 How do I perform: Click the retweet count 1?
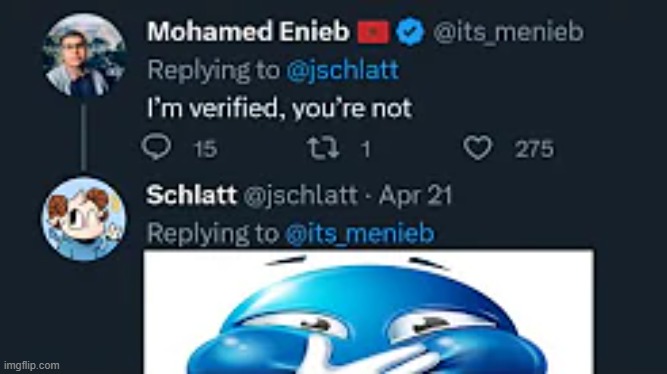coord(365,149)
